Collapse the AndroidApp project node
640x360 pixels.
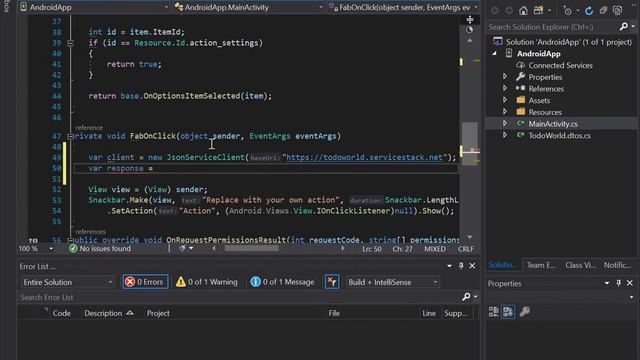(495, 53)
